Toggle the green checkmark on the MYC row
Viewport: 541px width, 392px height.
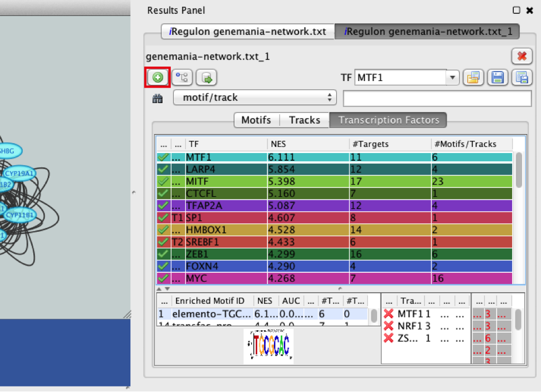pos(163,278)
